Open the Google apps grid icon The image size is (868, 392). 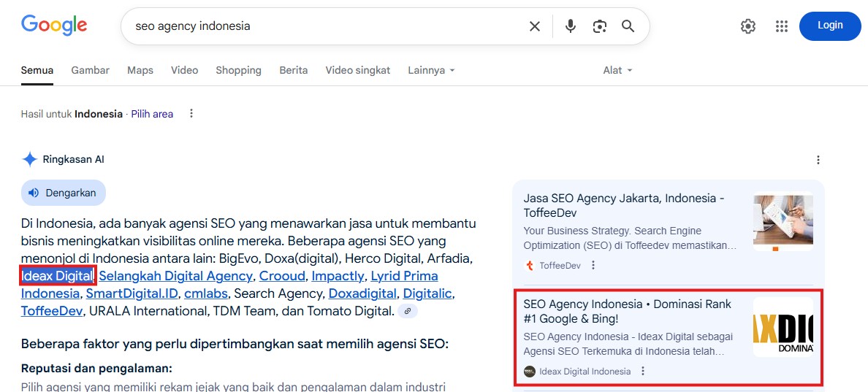[x=781, y=26]
